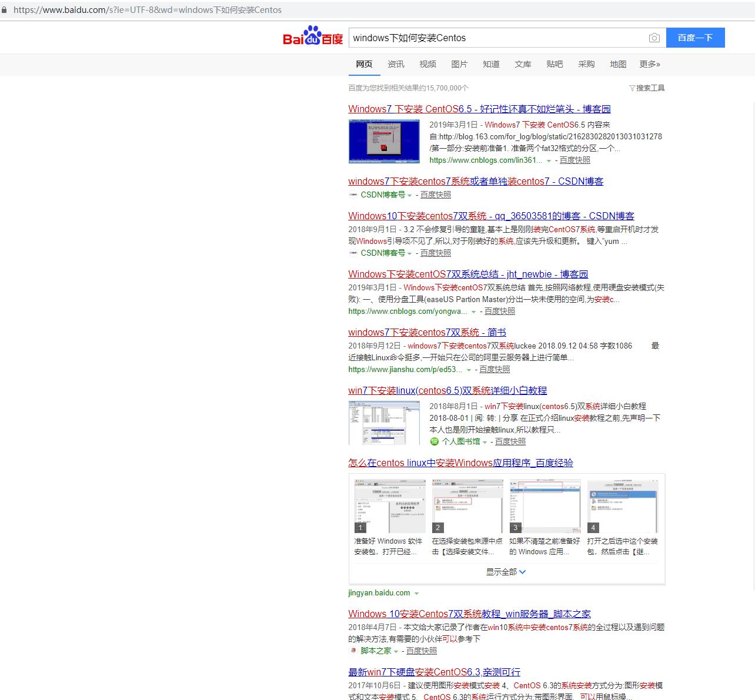This screenshot has height=700, width=755.
Task: Open step 2 thumbnail 在选择安装包来源
Action: pyautogui.click(x=467, y=506)
